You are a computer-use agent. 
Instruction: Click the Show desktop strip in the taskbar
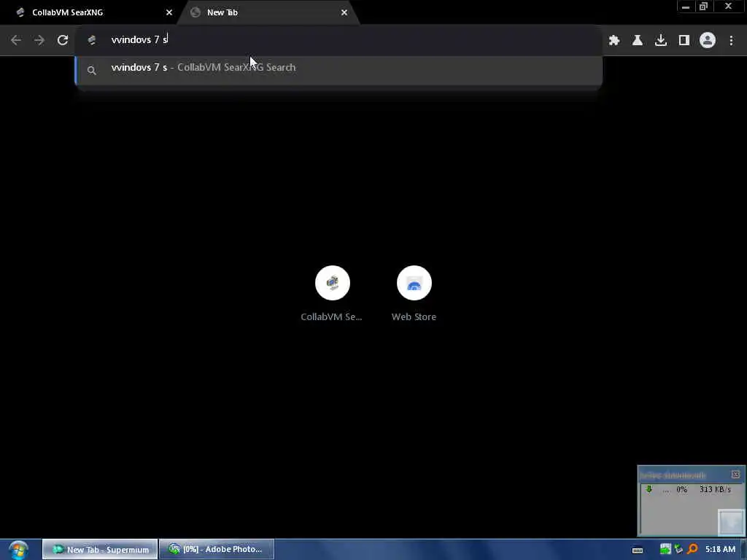pyautogui.click(x=743, y=550)
